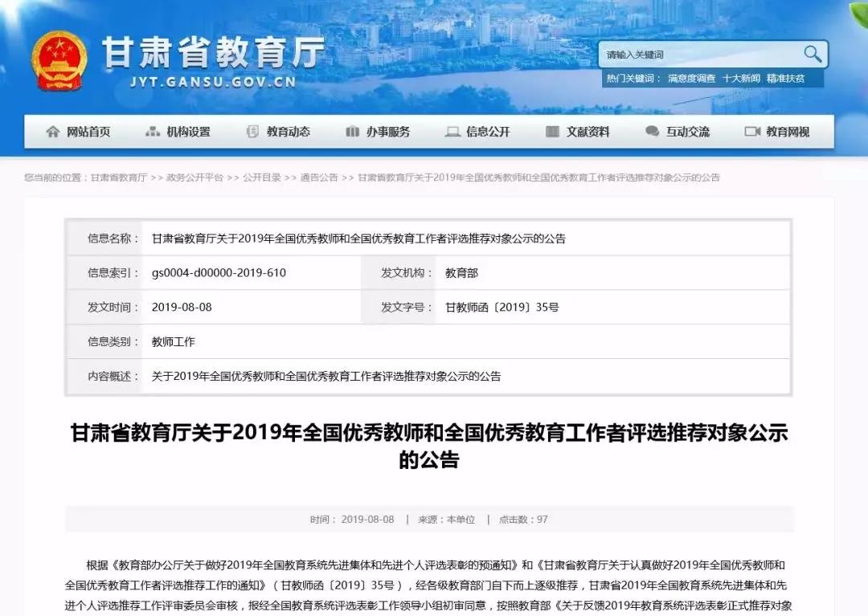Click the video camera icon beside 教育网视
The height and width of the screenshot is (616, 868).
tap(752, 132)
